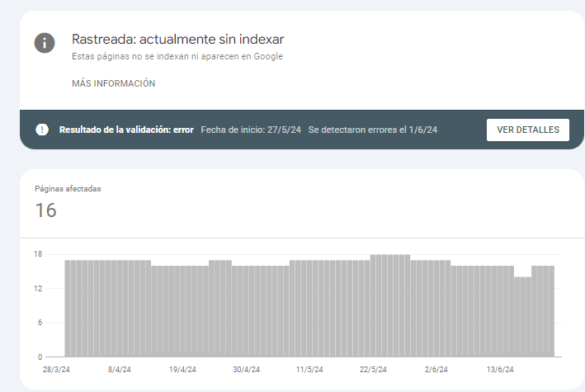Click the x-axis date 2/6/24
Viewport: 585px width, 392px height.
point(436,370)
